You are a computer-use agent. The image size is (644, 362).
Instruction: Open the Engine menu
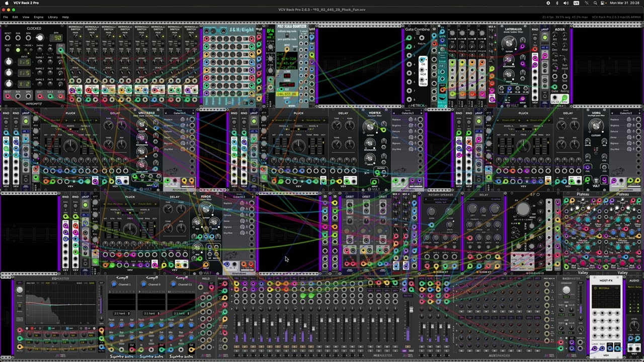pyautogui.click(x=38, y=17)
